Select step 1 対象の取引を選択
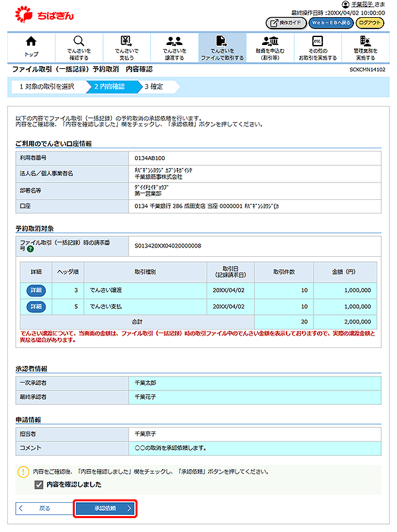 tap(47, 87)
